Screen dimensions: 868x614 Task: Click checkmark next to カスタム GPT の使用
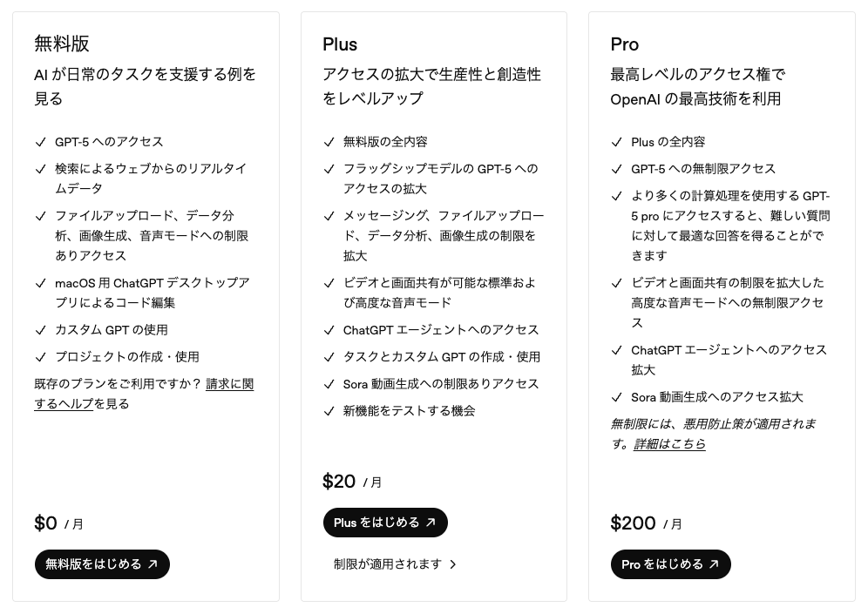(40, 330)
